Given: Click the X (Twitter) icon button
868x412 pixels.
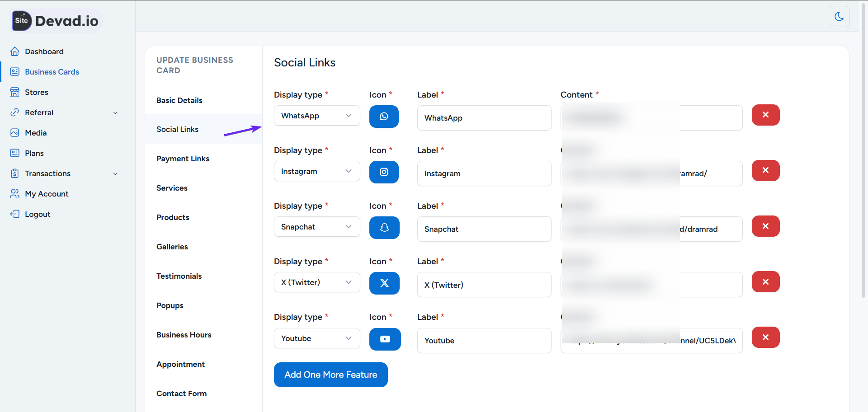Looking at the screenshot, I should [x=384, y=283].
